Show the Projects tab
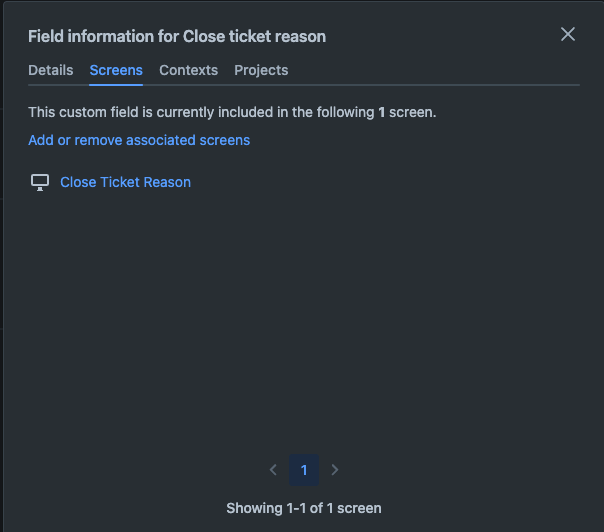 pos(261,70)
